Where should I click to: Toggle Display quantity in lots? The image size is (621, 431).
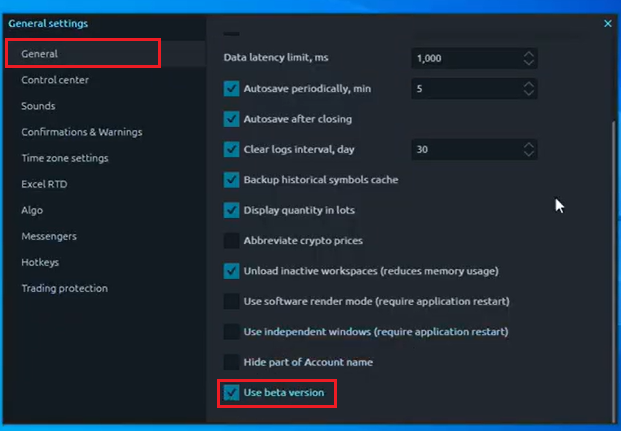click(x=231, y=210)
